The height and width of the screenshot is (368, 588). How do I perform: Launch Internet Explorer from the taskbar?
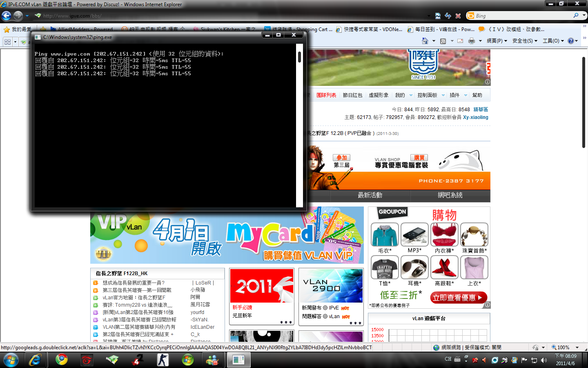point(35,360)
